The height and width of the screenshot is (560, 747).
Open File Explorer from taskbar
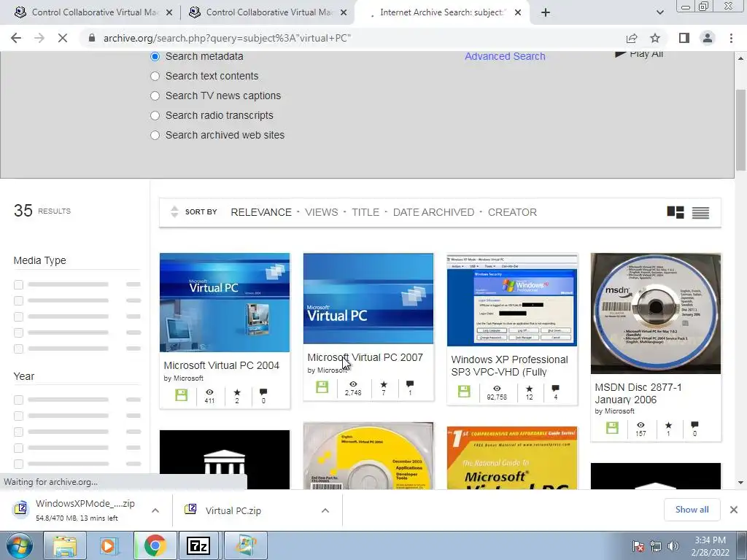click(x=65, y=545)
